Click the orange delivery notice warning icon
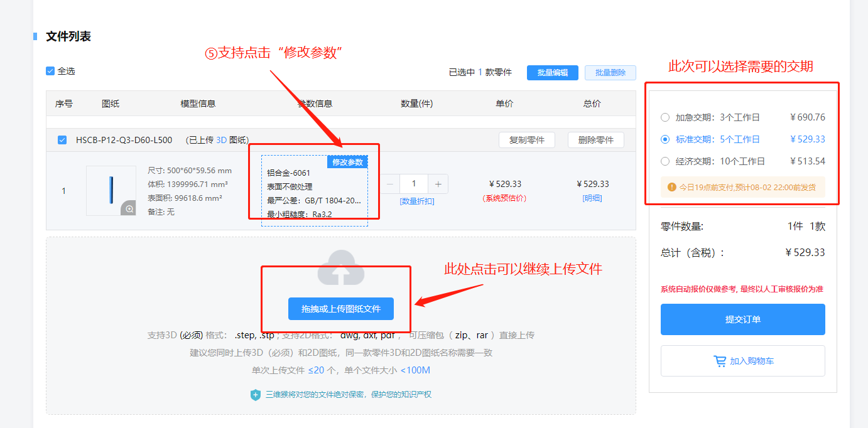The height and width of the screenshot is (428, 868). 671,187
